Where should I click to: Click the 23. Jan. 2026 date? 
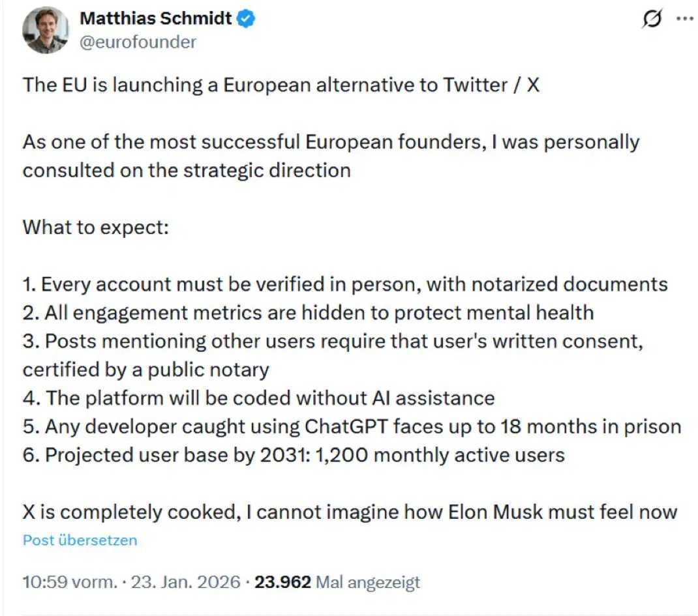coord(186,581)
